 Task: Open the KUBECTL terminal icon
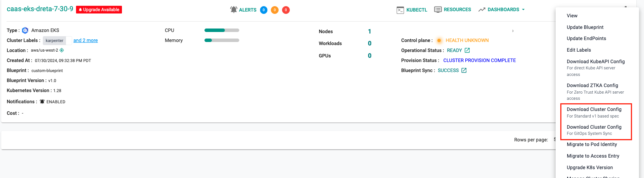pos(400,10)
